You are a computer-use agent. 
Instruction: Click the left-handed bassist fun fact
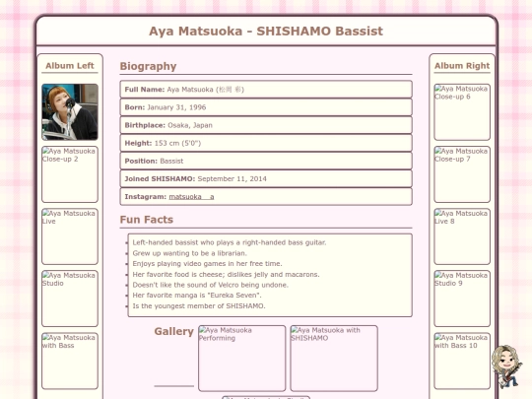[x=230, y=242]
